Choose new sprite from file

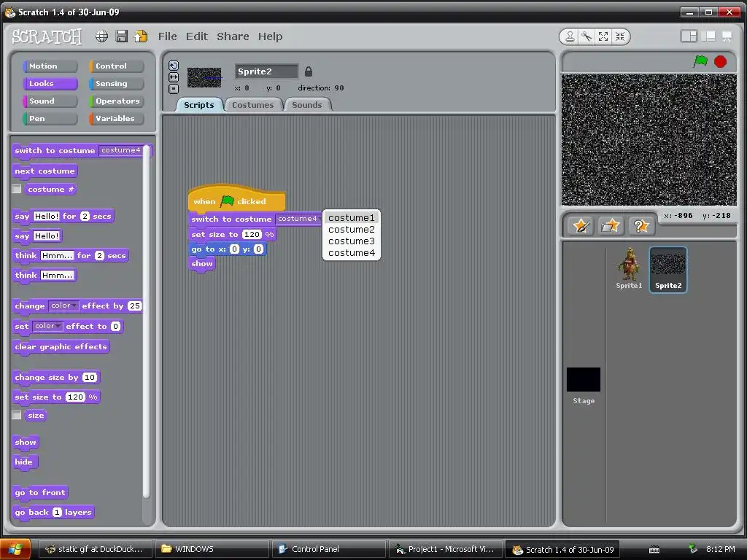[x=611, y=225]
